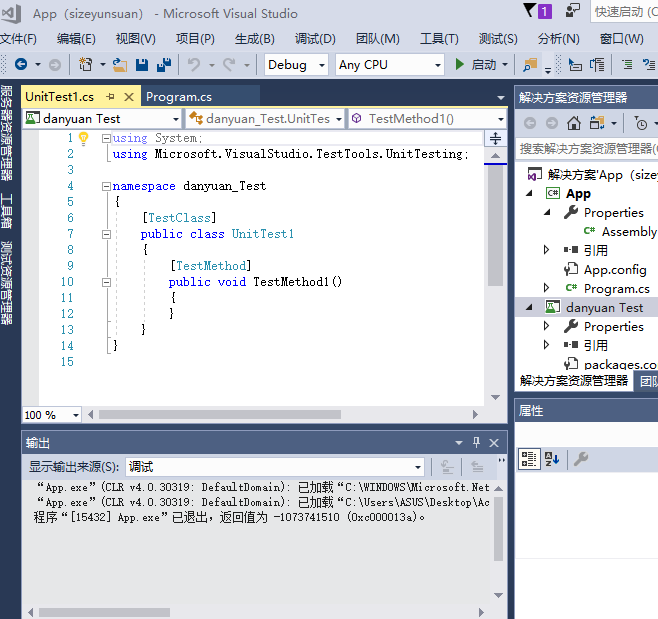This screenshot has width=658, height=619.
Task: Click the Save All icon
Action: pyautogui.click(x=164, y=65)
